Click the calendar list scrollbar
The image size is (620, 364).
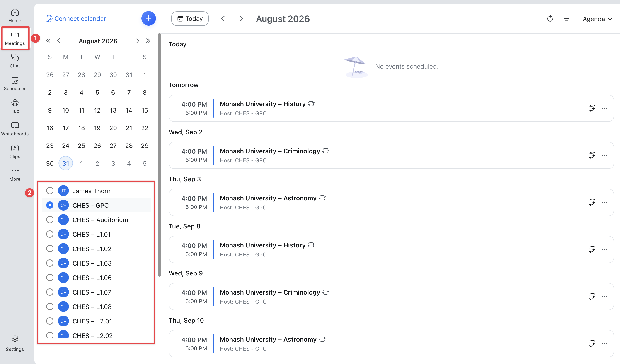pyautogui.click(x=160, y=155)
